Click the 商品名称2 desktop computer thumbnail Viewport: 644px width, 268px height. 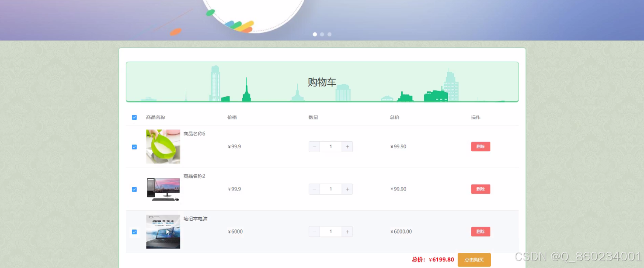163,189
